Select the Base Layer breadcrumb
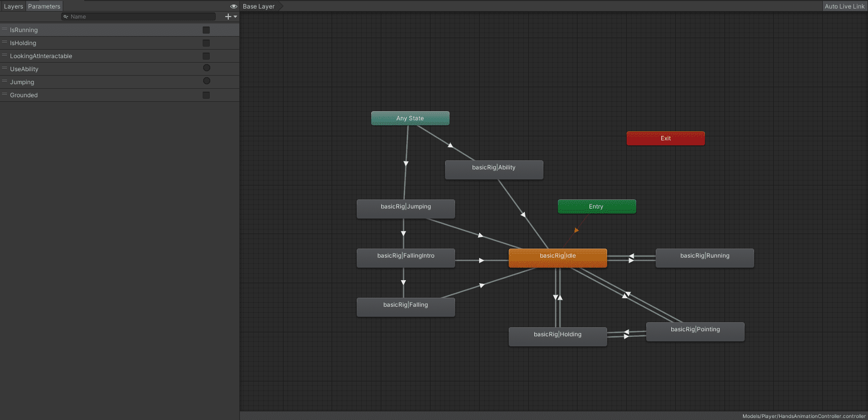The height and width of the screenshot is (420, 868). 259,7
